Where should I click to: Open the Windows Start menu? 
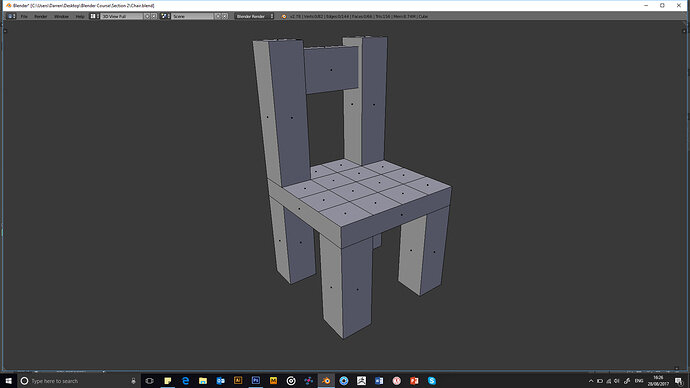8,381
